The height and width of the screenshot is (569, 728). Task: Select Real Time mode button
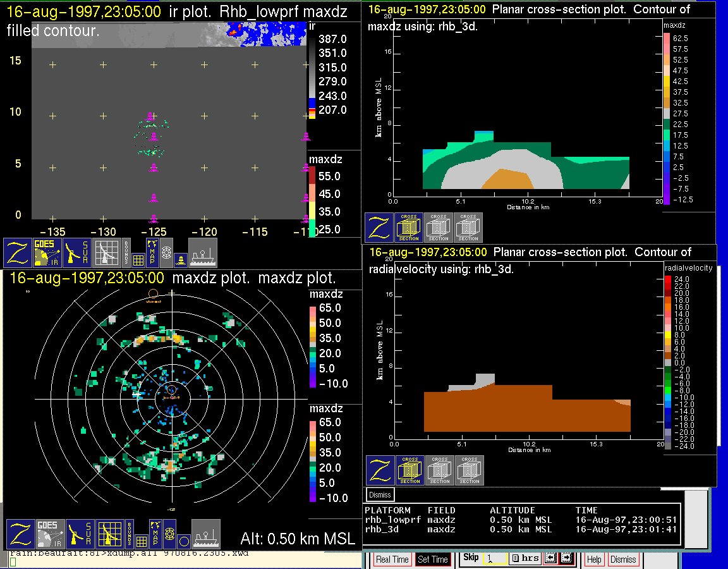(392, 560)
